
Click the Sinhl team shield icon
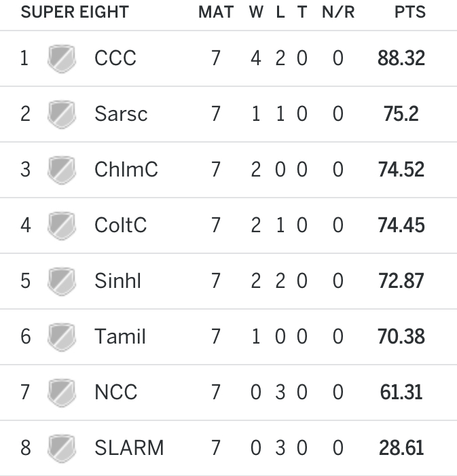(61, 281)
